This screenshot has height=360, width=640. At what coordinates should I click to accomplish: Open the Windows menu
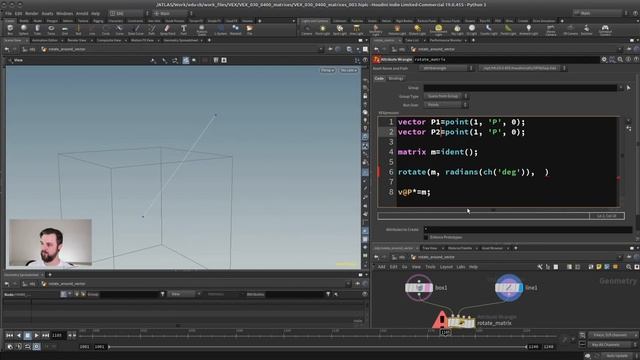coord(64,13)
